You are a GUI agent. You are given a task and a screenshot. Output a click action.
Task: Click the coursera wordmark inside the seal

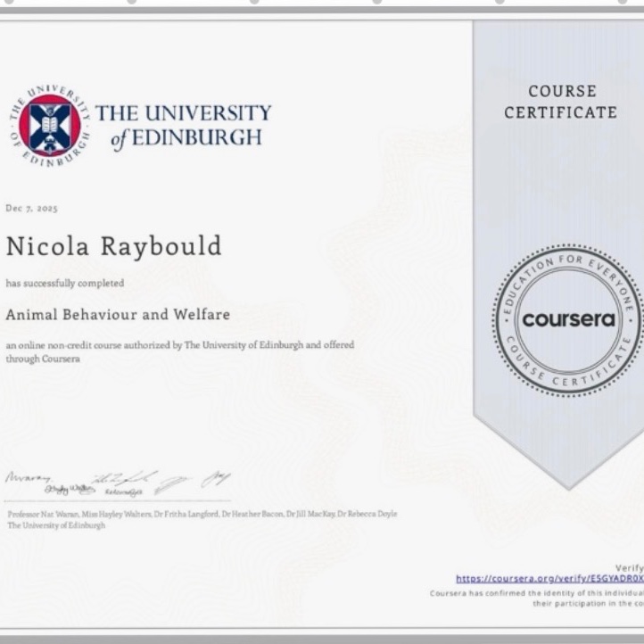pos(568,319)
